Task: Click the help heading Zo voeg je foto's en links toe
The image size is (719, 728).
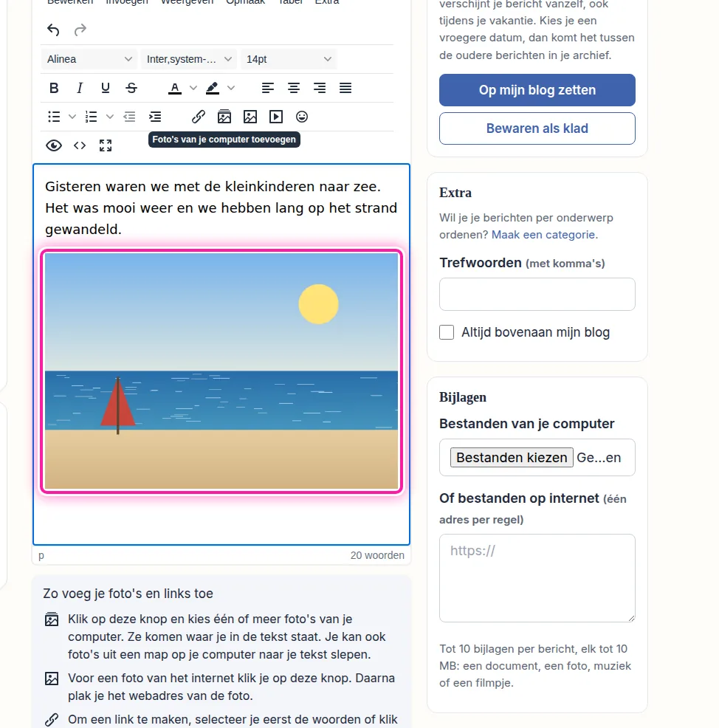Action: pos(128,594)
